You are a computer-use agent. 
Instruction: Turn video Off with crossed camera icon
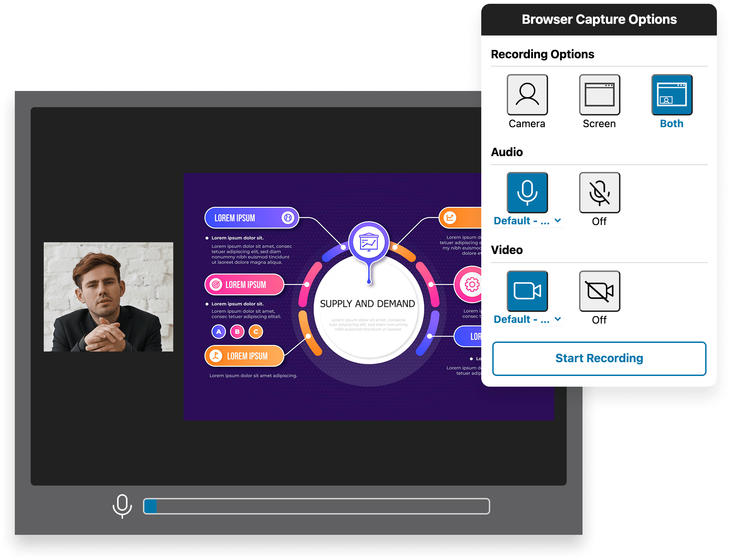[x=599, y=291]
